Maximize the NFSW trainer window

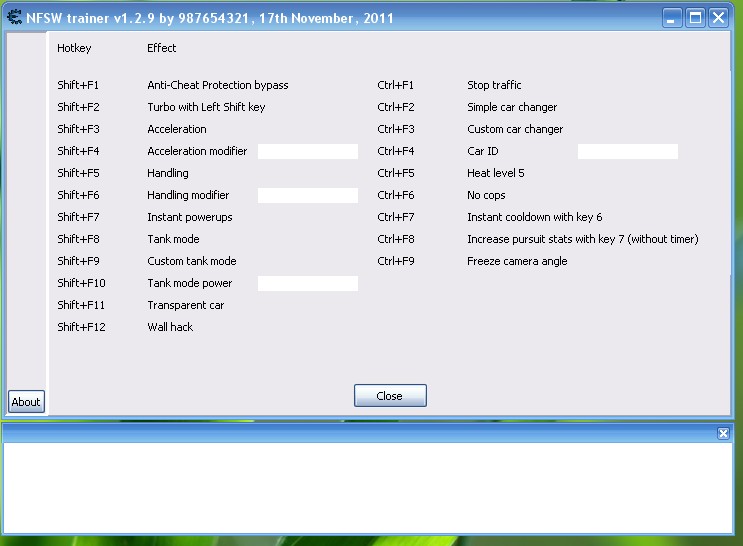coord(695,18)
